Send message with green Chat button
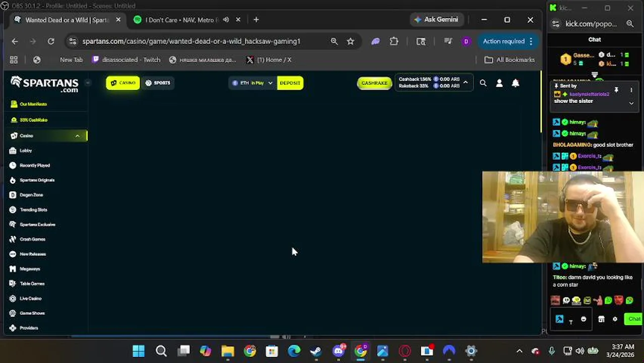644x363 pixels. click(633, 319)
